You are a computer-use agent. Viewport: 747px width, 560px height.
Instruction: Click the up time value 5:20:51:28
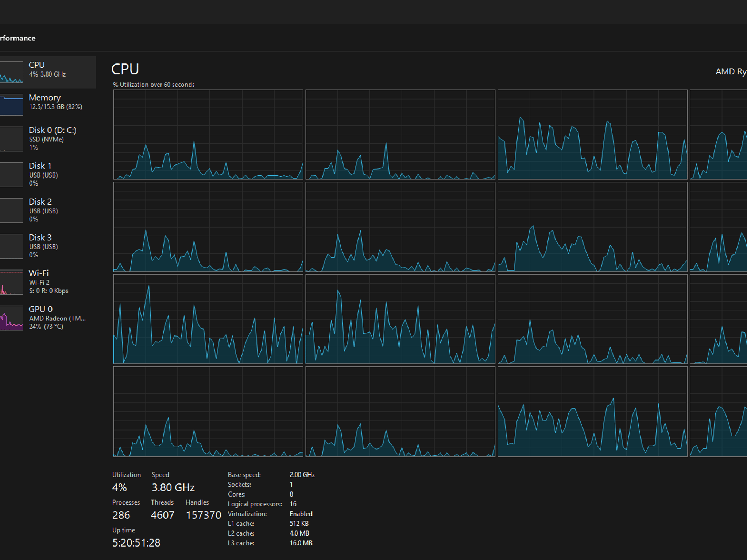136,543
